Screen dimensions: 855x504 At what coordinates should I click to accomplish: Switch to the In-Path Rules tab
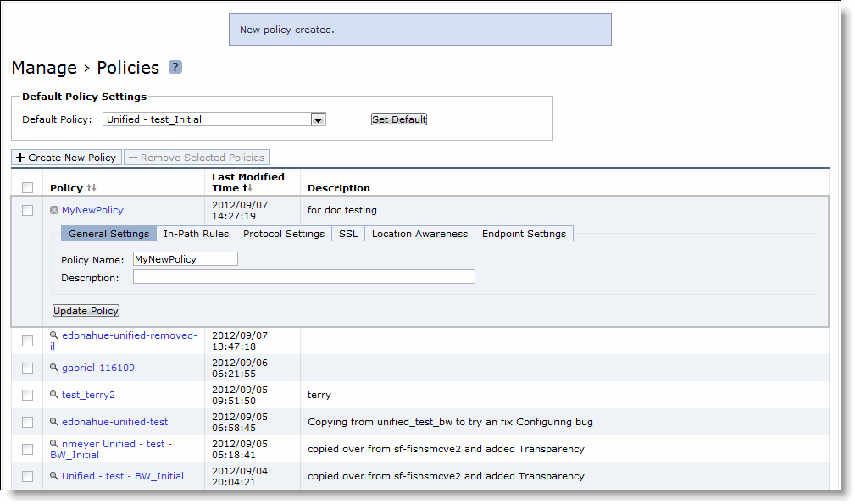point(196,234)
